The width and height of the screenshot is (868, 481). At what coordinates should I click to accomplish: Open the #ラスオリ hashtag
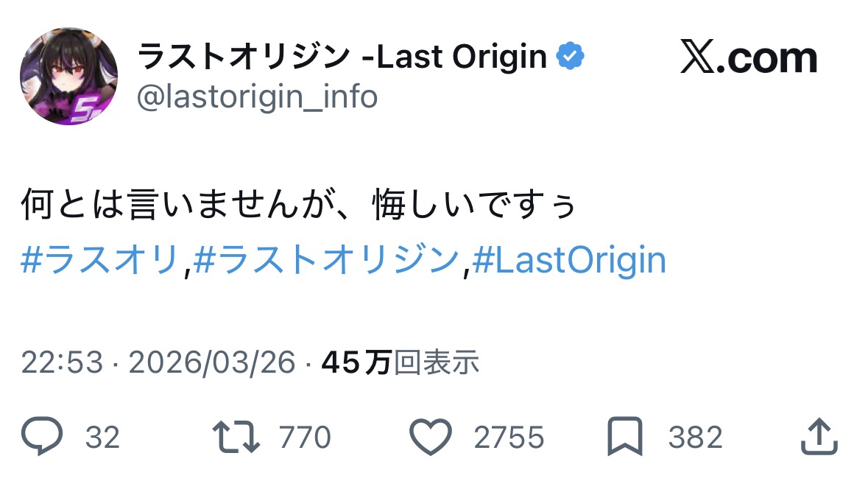[x=100, y=261]
